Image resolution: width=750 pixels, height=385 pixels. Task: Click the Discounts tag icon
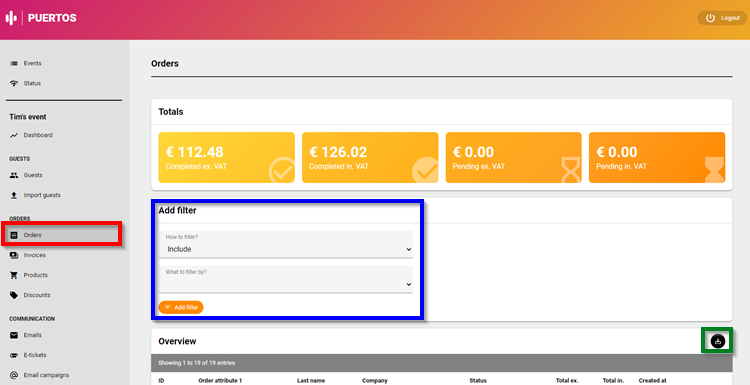click(x=14, y=295)
